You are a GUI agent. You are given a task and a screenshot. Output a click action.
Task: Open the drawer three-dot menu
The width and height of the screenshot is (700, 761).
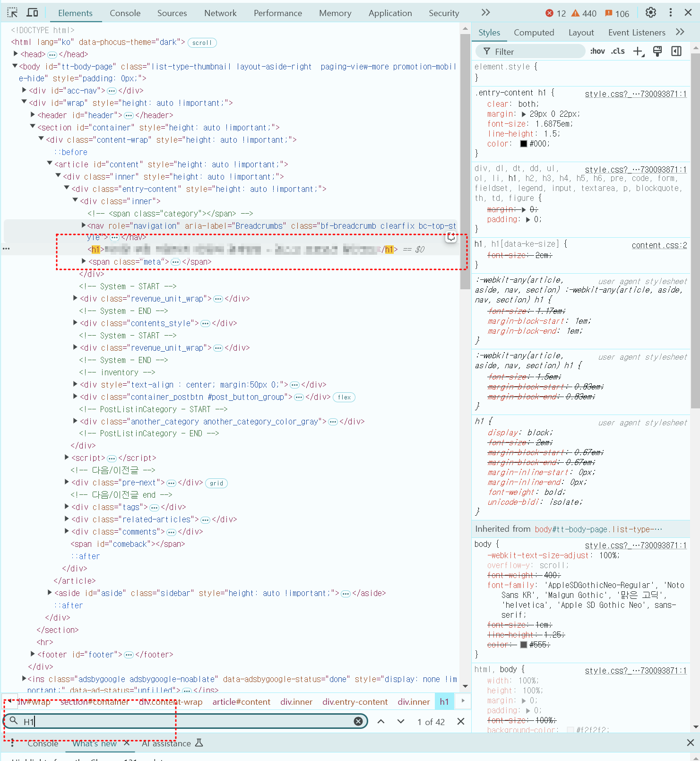[x=12, y=743]
